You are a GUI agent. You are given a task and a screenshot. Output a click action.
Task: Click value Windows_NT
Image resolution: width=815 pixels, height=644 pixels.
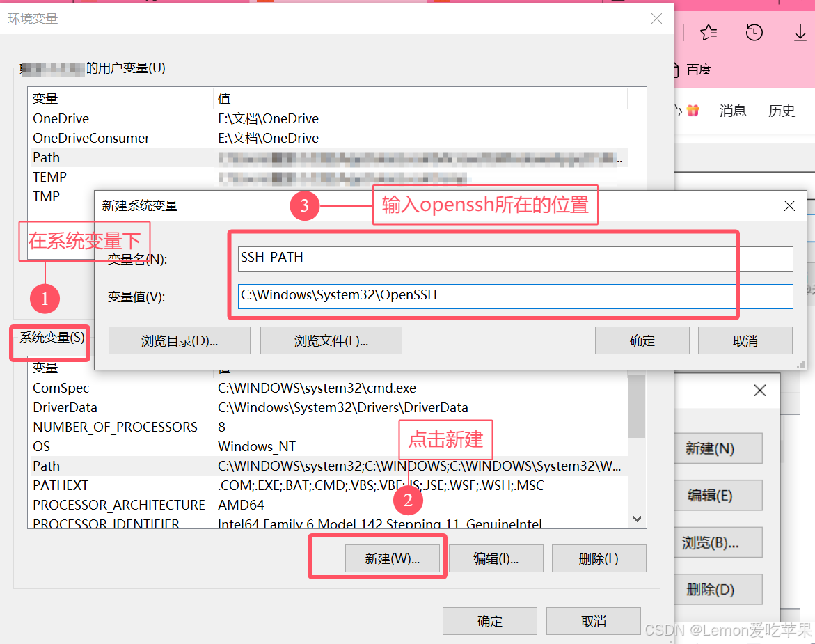pos(257,446)
